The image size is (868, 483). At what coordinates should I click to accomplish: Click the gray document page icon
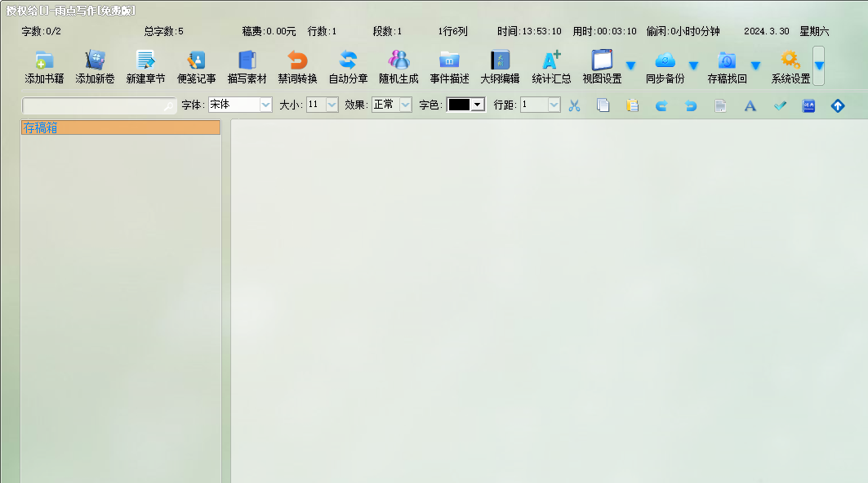pyautogui.click(x=720, y=105)
